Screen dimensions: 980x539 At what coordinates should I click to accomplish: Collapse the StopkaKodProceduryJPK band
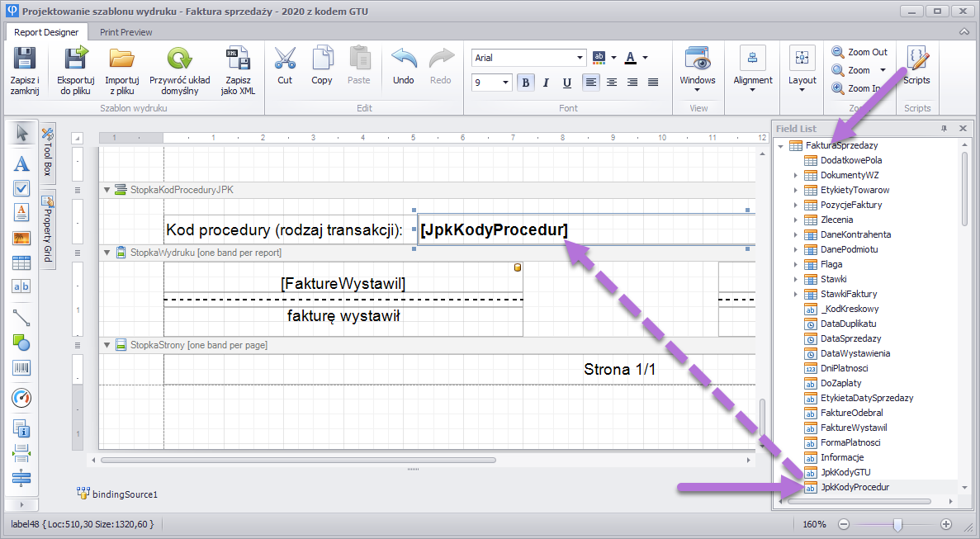107,190
